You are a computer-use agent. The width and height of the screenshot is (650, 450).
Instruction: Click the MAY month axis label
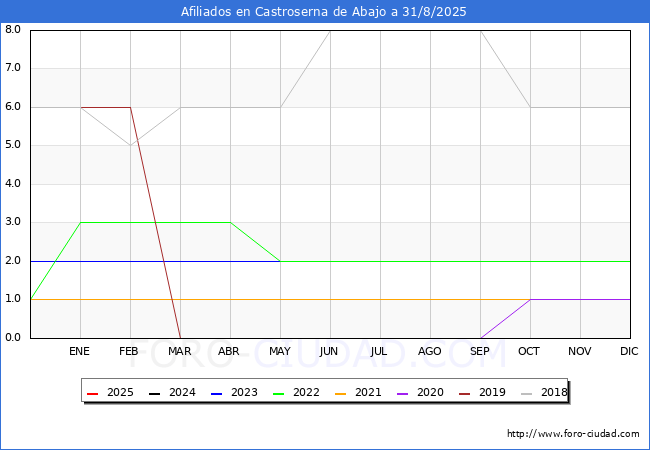click(280, 351)
